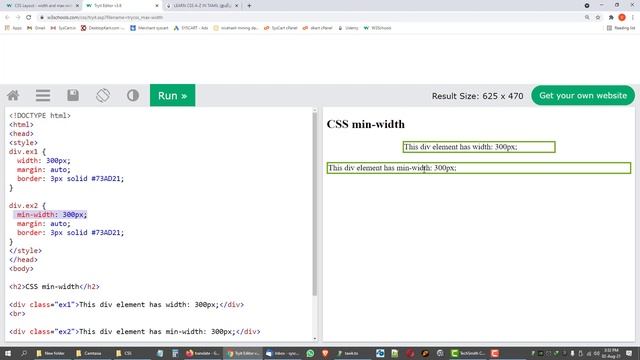Open the Windows Start button
Viewport: 640px width, 360px height.
coord(8,353)
